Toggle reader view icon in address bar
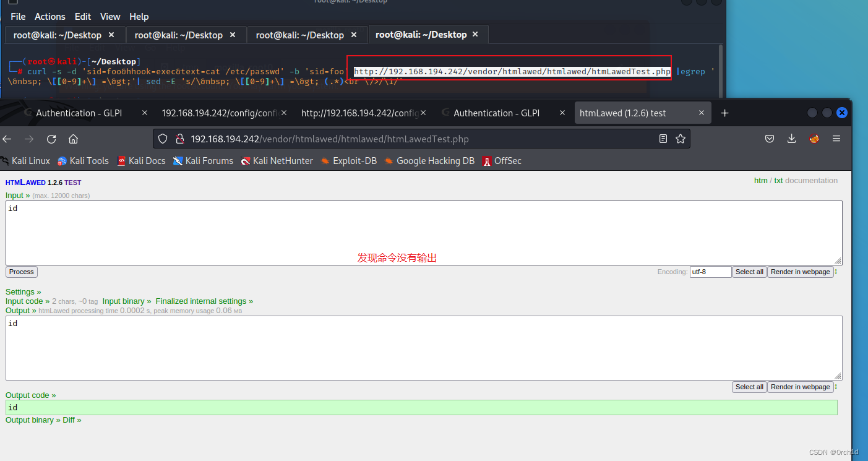 (x=663, y=139)
